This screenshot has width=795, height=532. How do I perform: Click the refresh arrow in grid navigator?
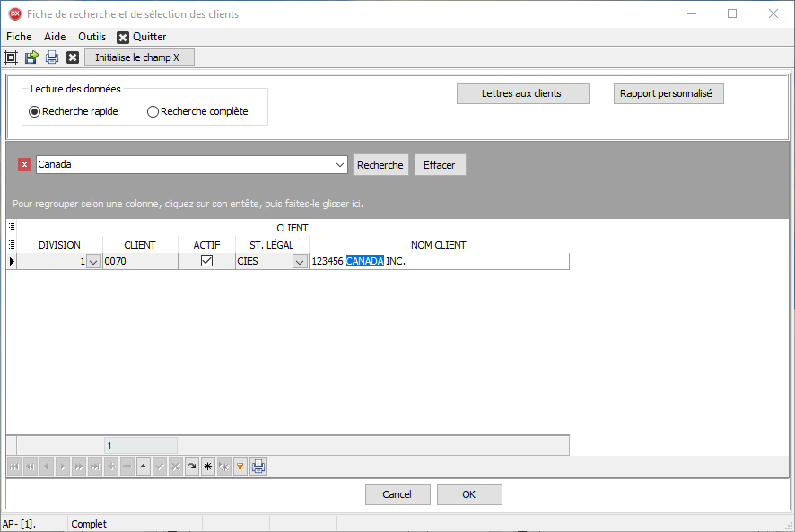click(x=192, y=467)
